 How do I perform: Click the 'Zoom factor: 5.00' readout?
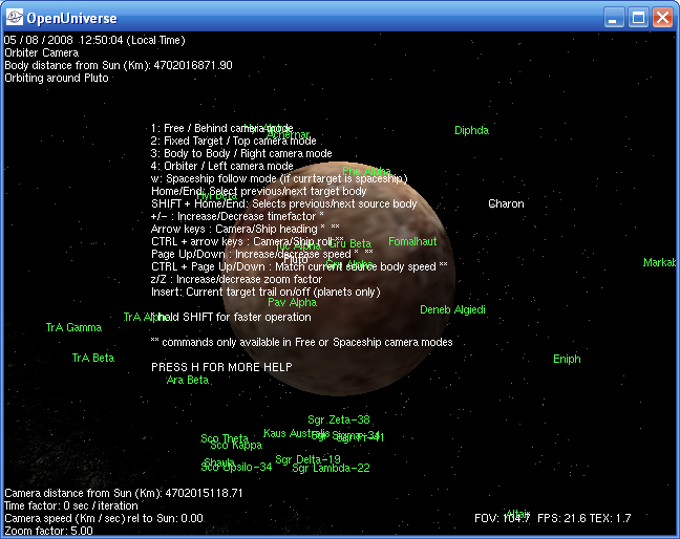point(49,531)
